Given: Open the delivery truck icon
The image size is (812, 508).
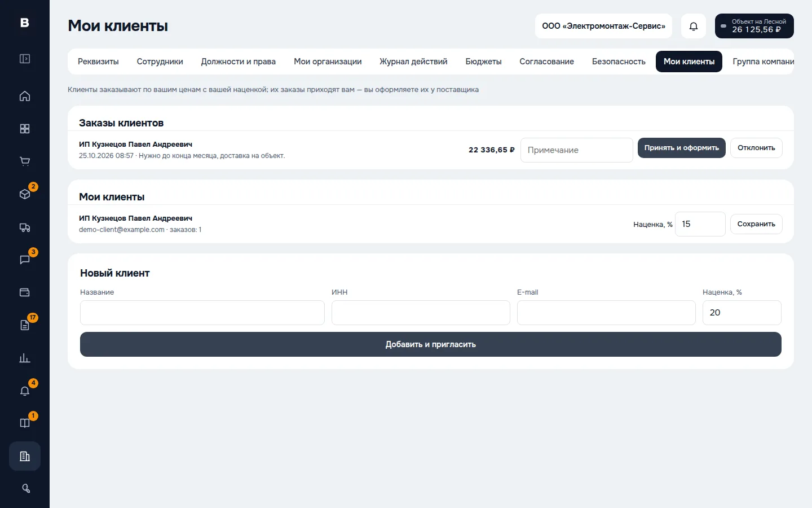Looking at the screenshot, I should coord(25,227).
